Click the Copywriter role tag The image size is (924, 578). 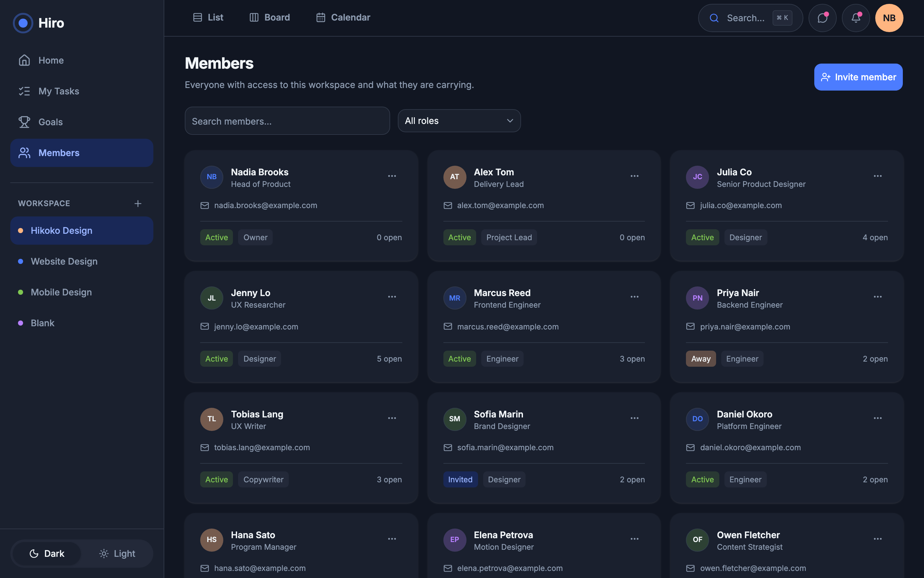pyautogui.click(x=263, y=480)
